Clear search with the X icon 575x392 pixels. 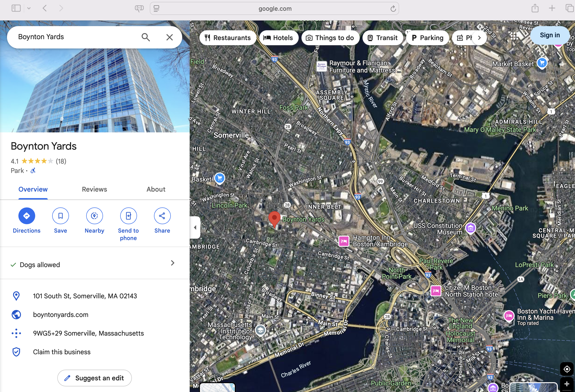169,37
